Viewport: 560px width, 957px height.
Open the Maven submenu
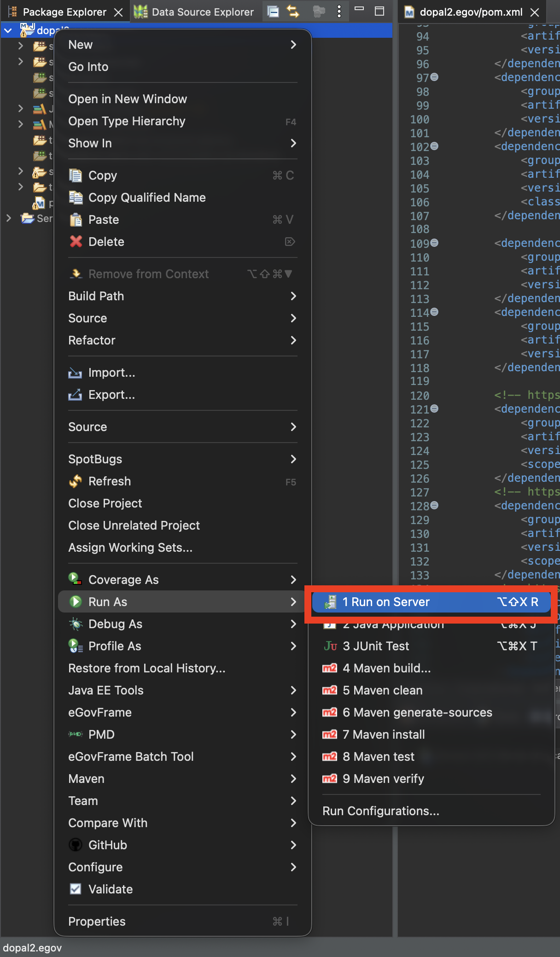coord(183,779)
